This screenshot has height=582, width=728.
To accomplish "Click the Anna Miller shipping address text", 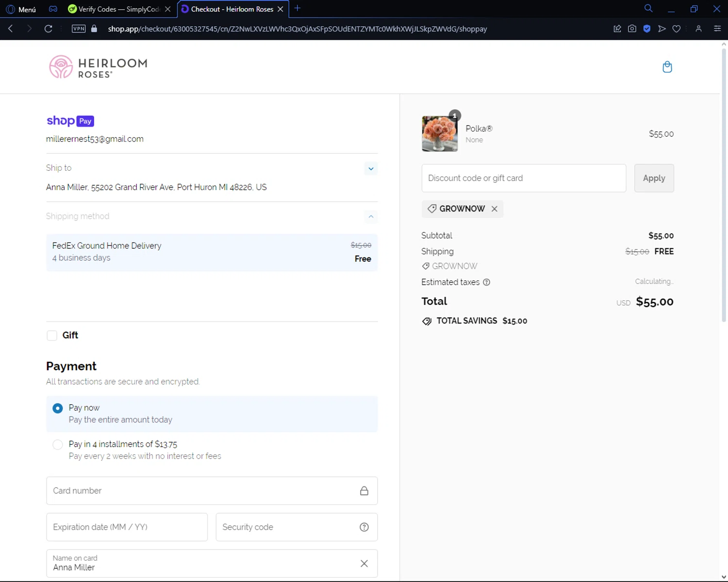I will 156,187.
